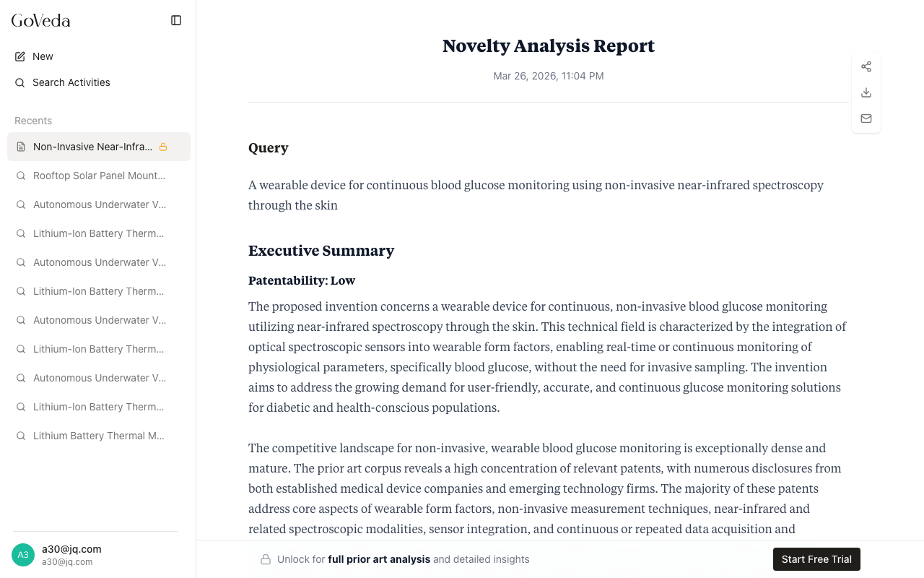Click the orange lock icon in Recents
This screenshot has height=578, width=924.
(x=163, y=147)
